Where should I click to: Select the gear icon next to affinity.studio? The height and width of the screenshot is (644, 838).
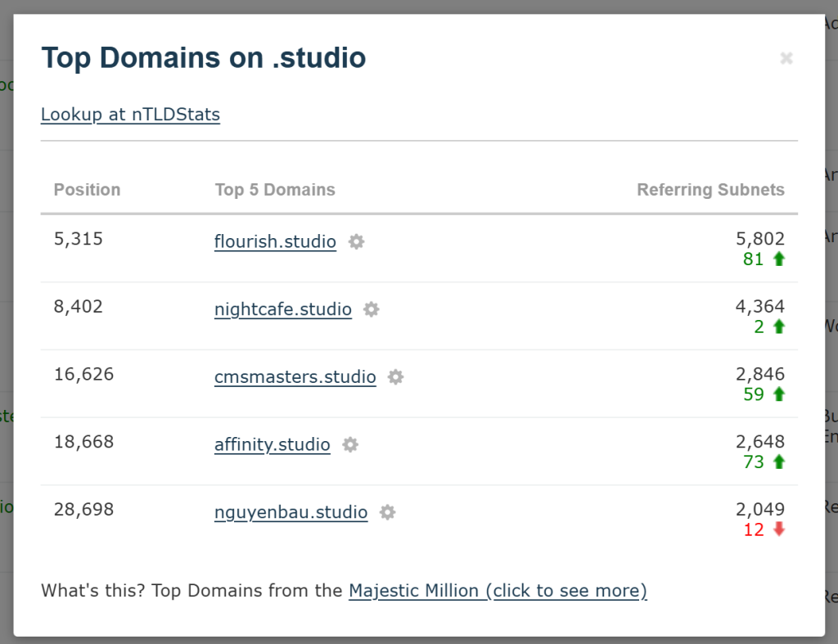pos(350,444)
